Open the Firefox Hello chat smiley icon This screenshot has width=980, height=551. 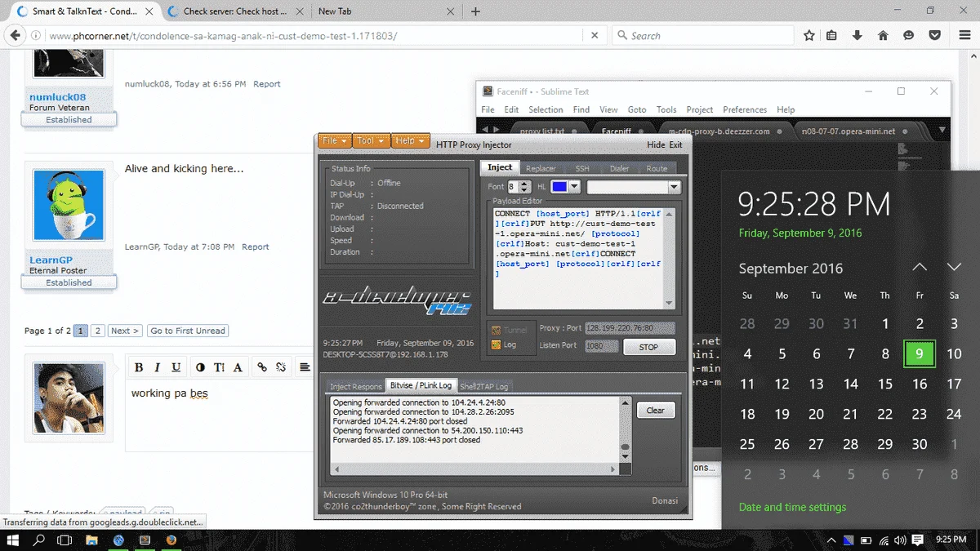909,36
